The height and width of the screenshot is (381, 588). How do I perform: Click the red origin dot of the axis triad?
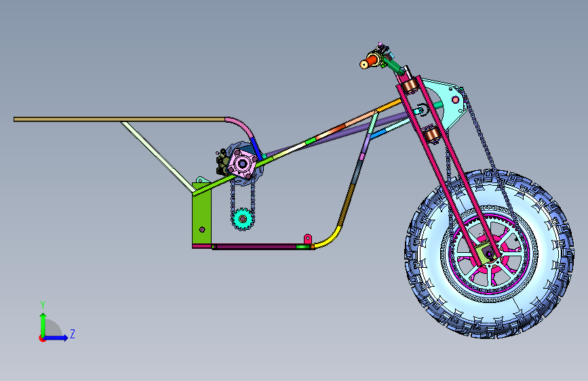(x=41, y=338)
